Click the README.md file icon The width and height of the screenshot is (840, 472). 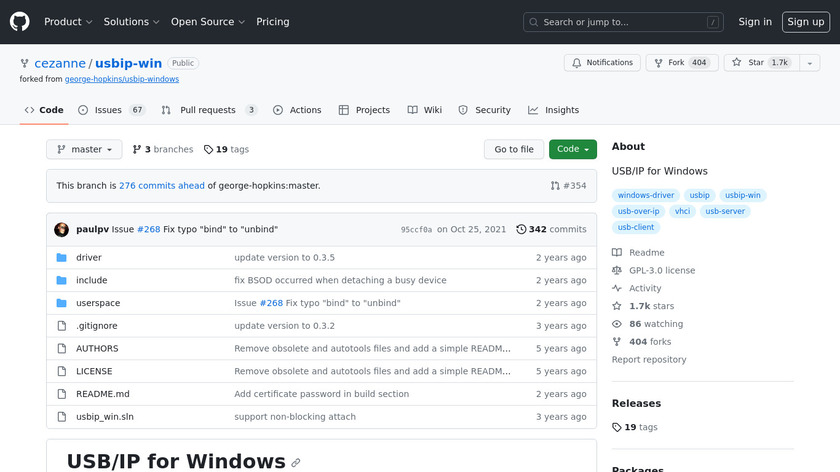(62, 394)
